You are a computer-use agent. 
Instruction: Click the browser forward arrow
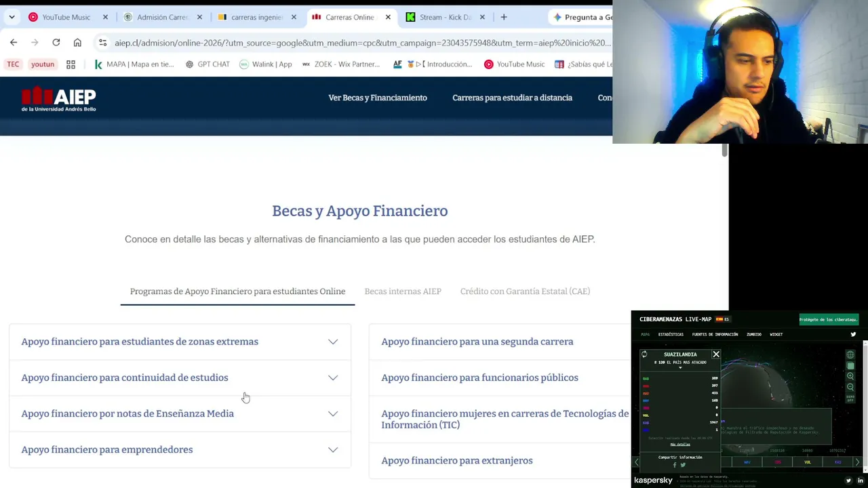pos(35,43)
